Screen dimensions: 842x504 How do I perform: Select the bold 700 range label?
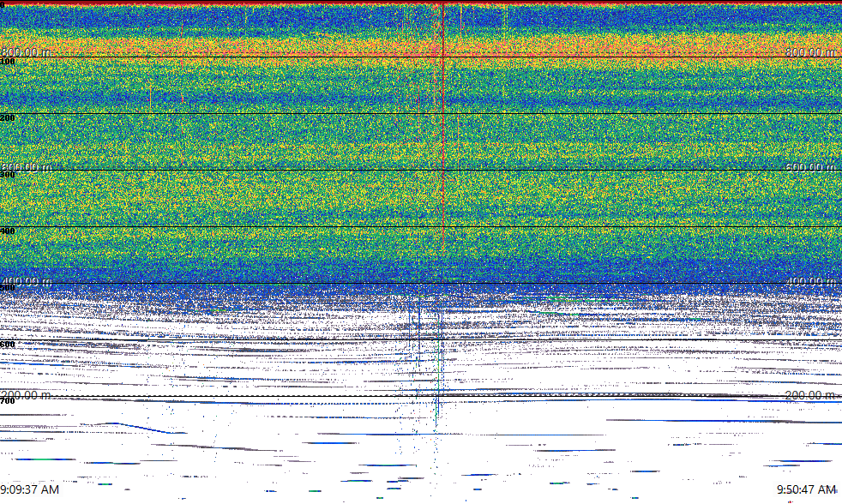click(x=8, y=401)
